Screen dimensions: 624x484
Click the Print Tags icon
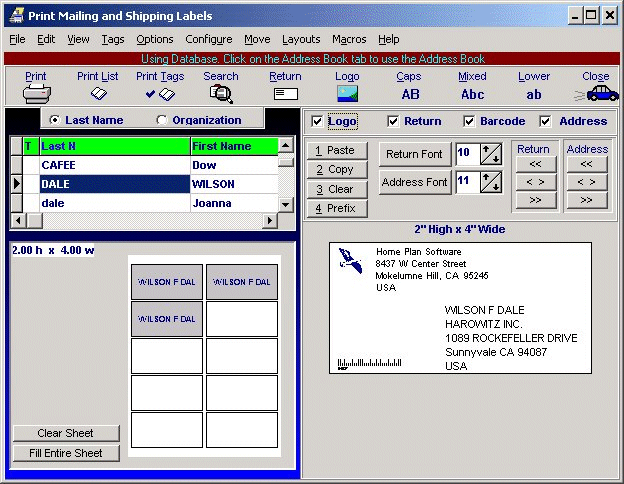[160, 94]
